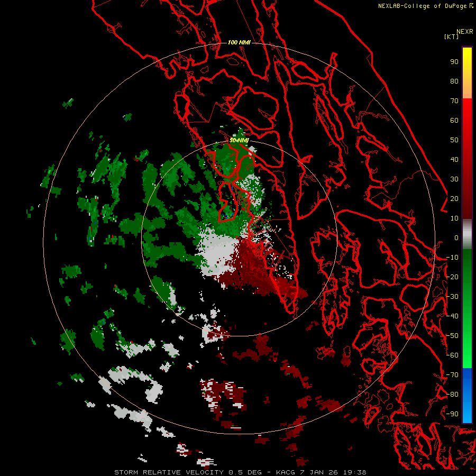The image size is (476, 476).
Task: Click the -40 value on velocity scale
Action: [x=452, y=316]
